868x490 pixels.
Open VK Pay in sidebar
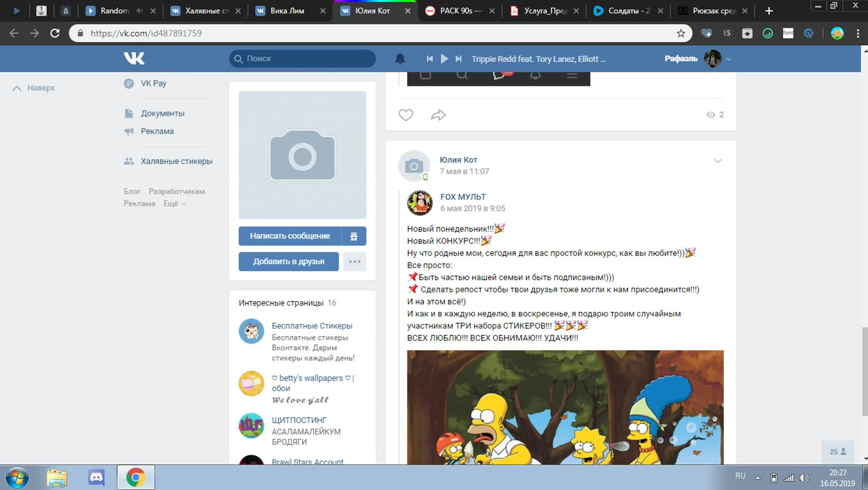point(153,83)
